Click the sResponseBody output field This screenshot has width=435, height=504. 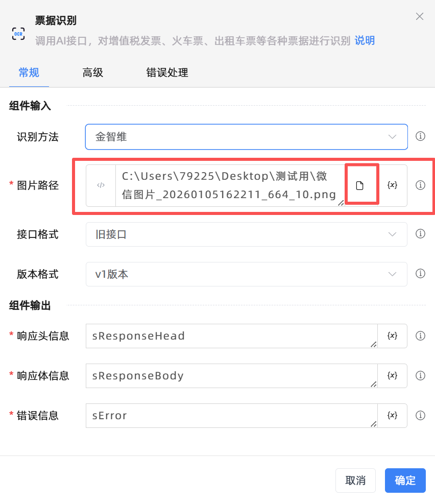232,376
